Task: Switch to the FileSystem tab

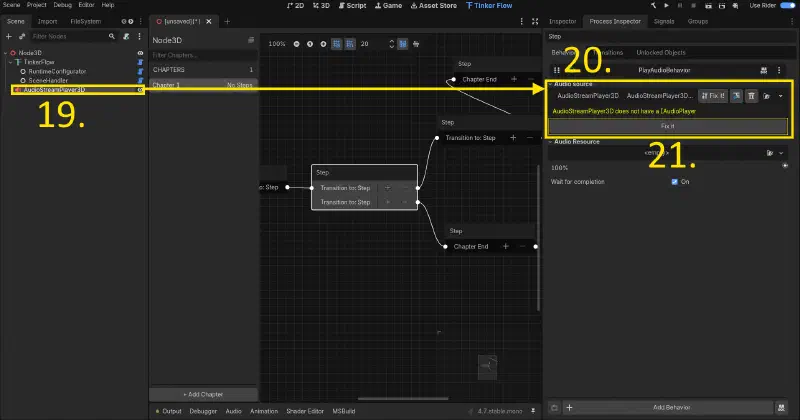Action: coord(86,21)
